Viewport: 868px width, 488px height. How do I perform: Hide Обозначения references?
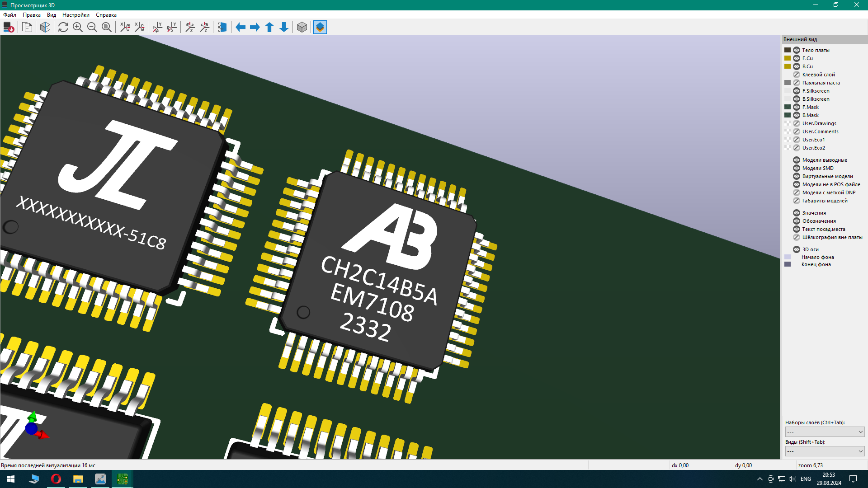pyautogui.click(x=797, y=221)
